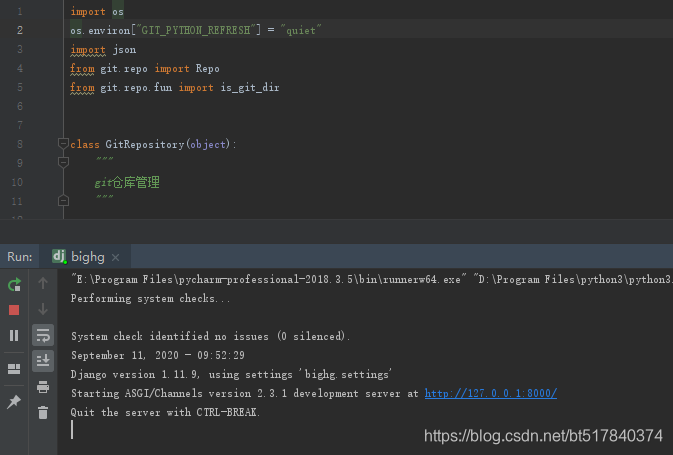Click the GitRepository class name

(x=145, y=144)
